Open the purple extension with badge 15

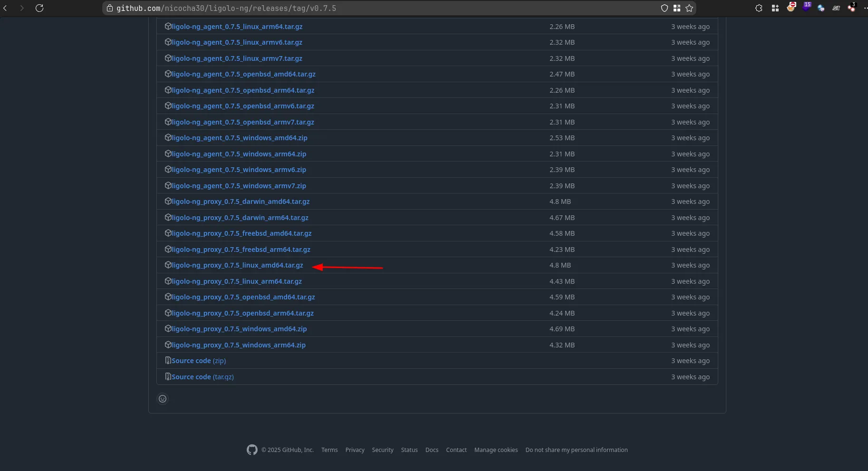(806, 7)
